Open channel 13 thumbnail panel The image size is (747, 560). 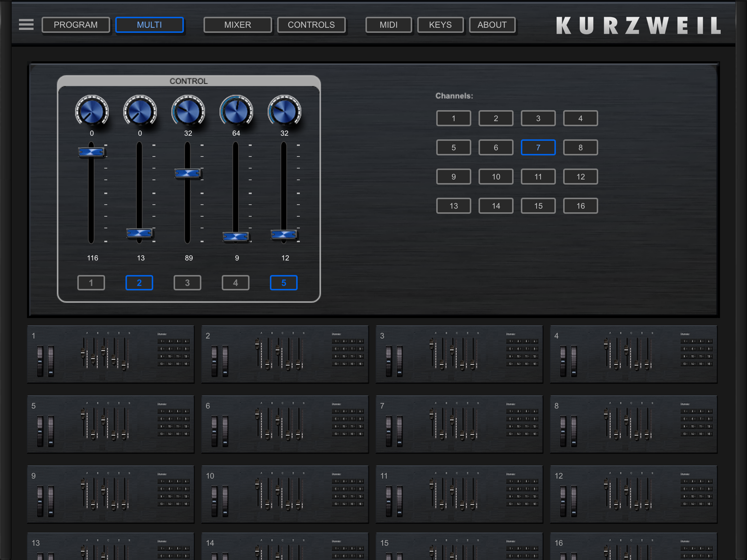[x=111, y=547]
